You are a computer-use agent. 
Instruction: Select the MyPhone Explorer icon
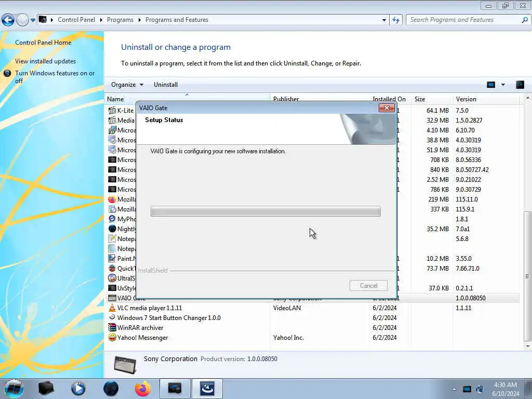click(x=112, y=219)
